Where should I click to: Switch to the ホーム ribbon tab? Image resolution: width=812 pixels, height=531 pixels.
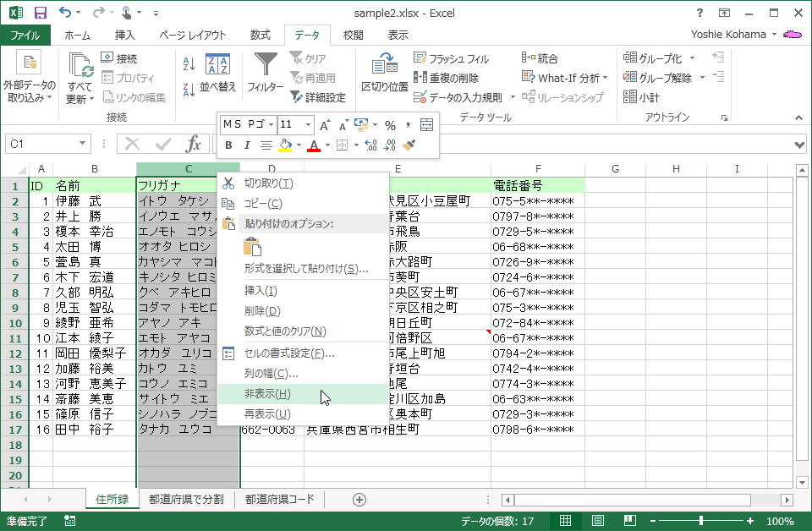(77, 36)
